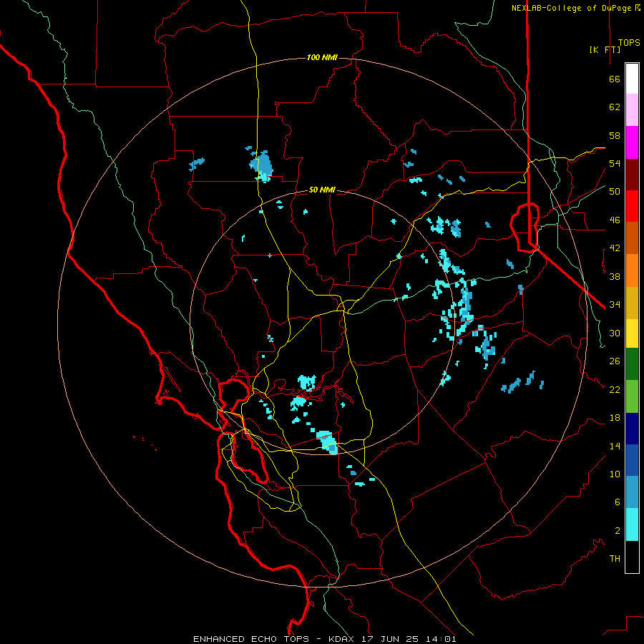644x644 pixels.
Task: Click the legend value 6
Action: (618, 502)
